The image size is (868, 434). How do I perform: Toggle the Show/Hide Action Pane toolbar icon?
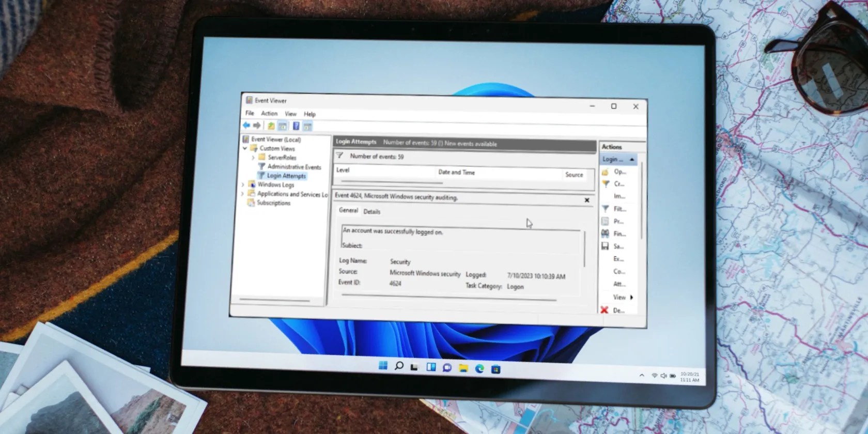tap(307, 127)
